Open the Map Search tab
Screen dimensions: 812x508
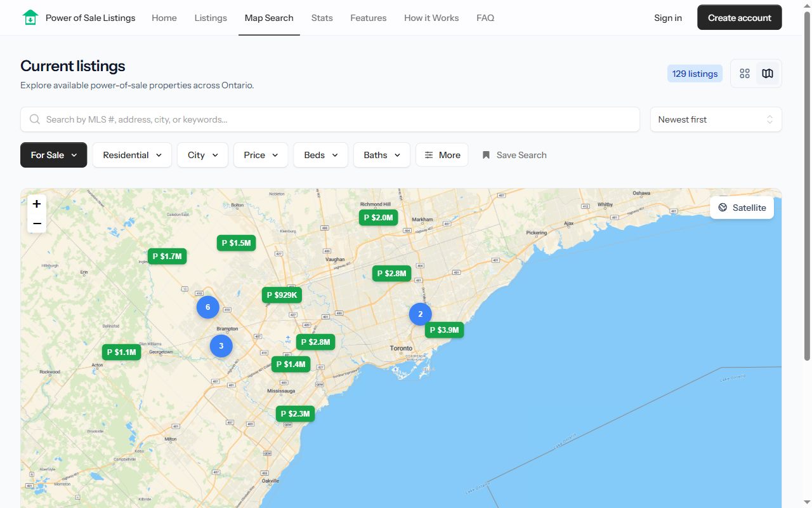click(x=269, y=18)
